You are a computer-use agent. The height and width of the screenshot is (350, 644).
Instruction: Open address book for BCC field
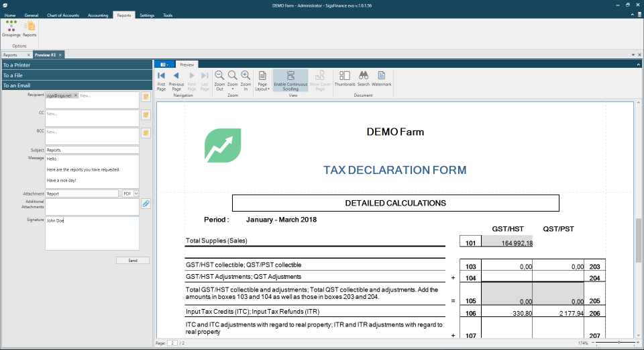pyautogui.click(x=146, y=133)
